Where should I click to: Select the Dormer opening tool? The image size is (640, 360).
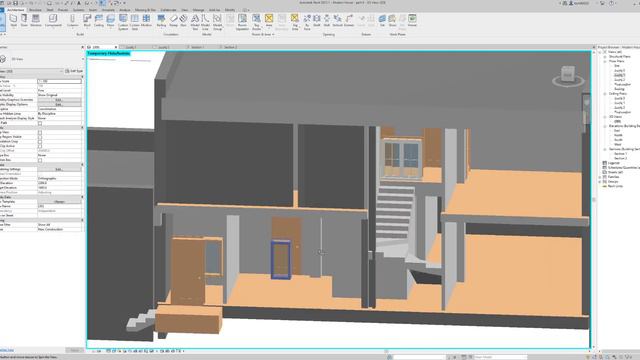point(349,20)
